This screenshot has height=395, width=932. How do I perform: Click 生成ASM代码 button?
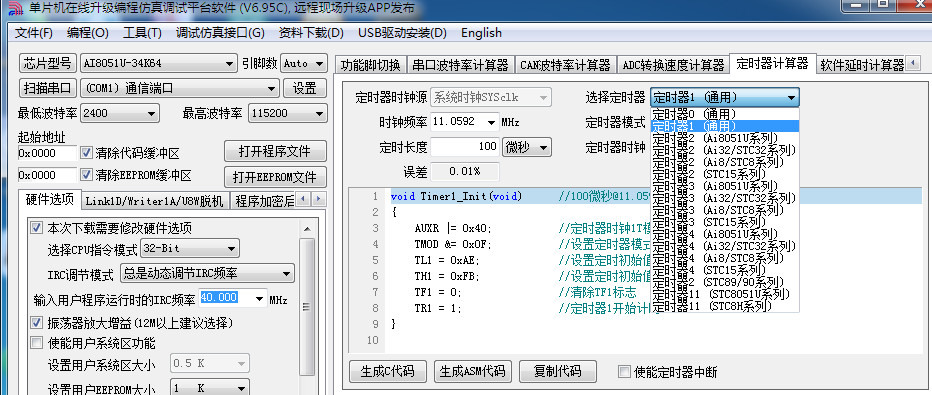473,371
